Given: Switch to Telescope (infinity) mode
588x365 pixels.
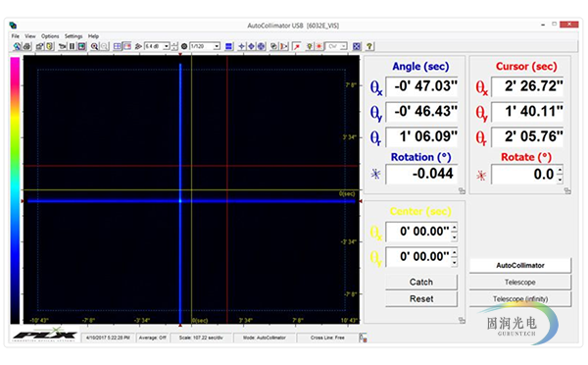Looking at the screenshot, I should tap(520, 299).
